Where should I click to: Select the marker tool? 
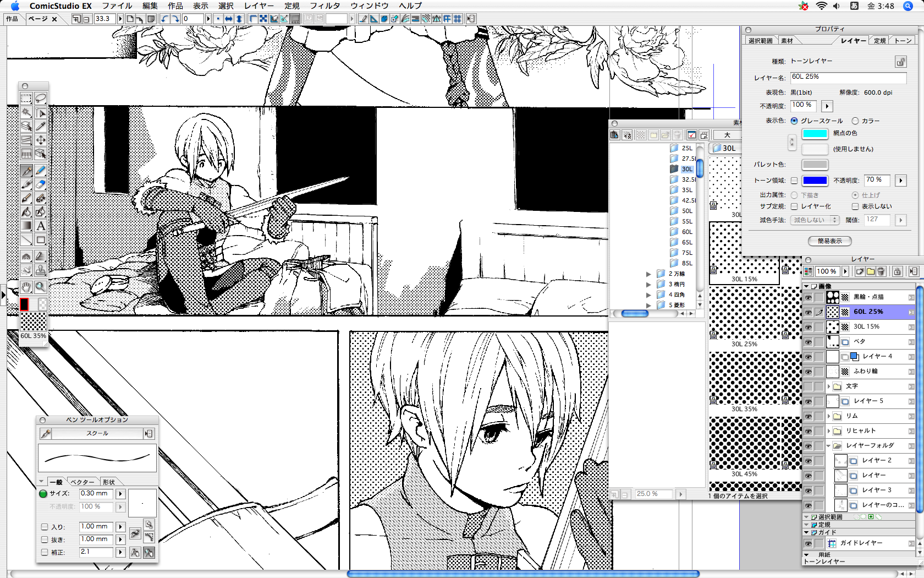click(26, 184)
